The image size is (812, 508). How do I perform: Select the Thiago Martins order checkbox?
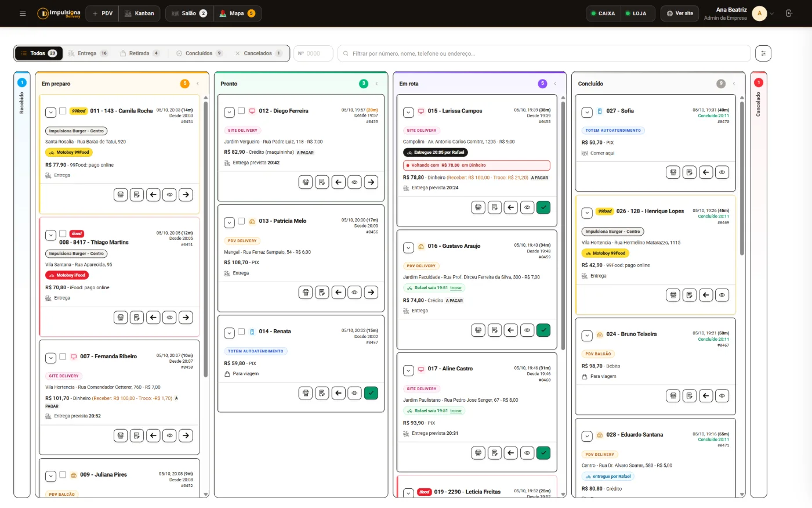[x=63, y=234]
